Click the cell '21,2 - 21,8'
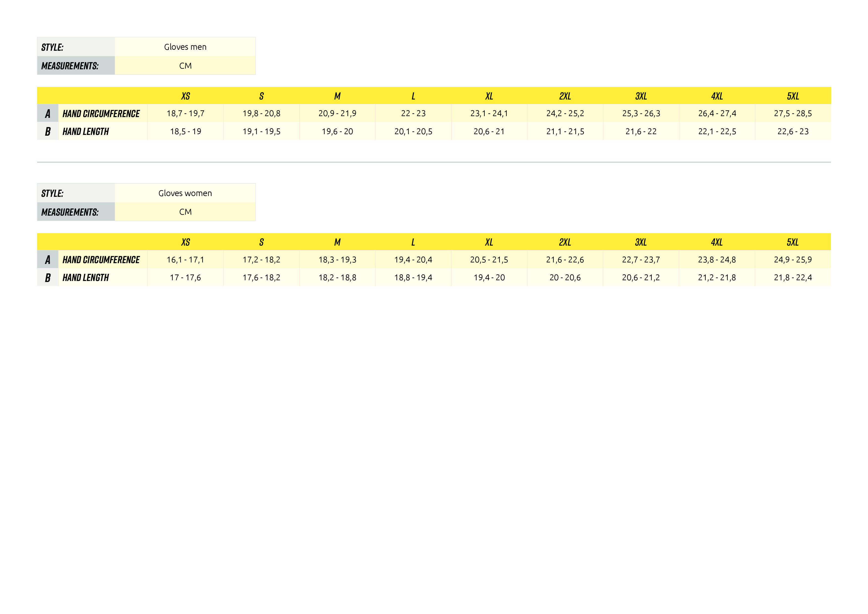Image resolution: width=868 pixels, height=614 pixels. point(717,277)
